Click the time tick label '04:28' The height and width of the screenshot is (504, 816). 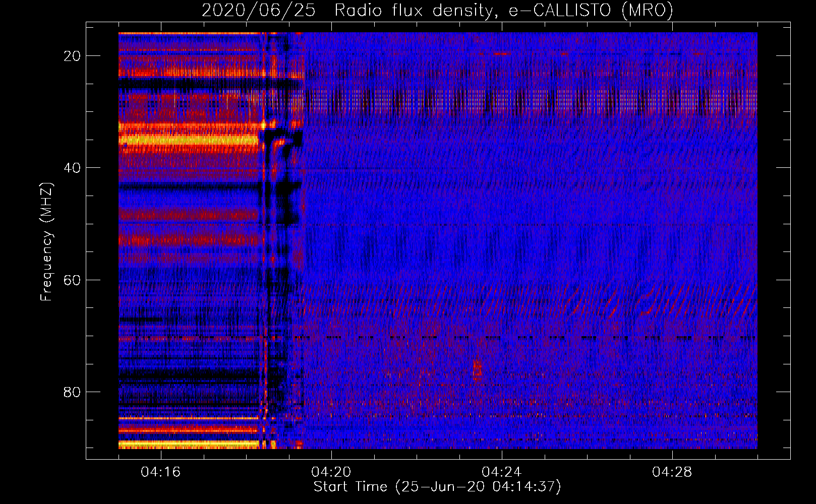pyautogui.click(x=672, y=472)
